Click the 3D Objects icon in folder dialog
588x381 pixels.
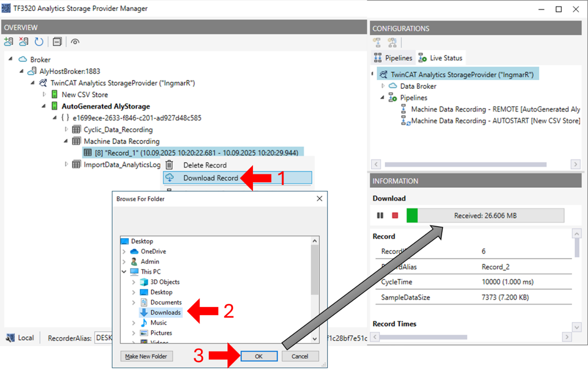(x=144, y=282)
